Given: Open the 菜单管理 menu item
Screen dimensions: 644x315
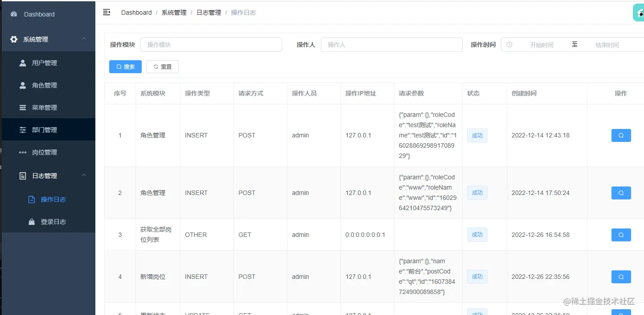Looking at the screenshot, I should tap(49, 108).
